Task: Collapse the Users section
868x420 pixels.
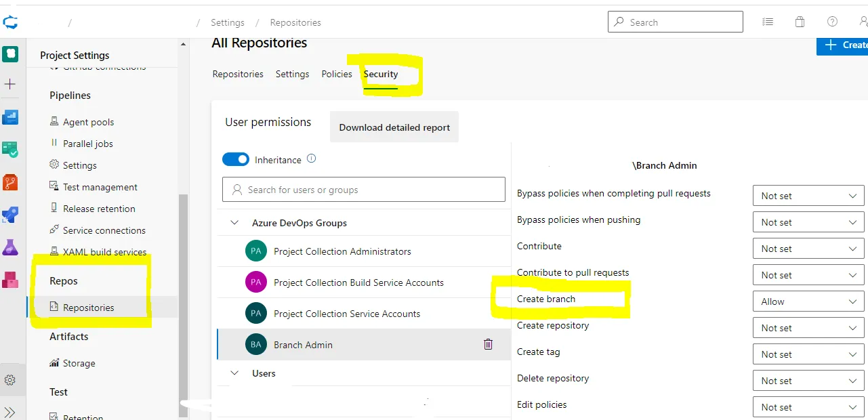Action: click(235, 373)
